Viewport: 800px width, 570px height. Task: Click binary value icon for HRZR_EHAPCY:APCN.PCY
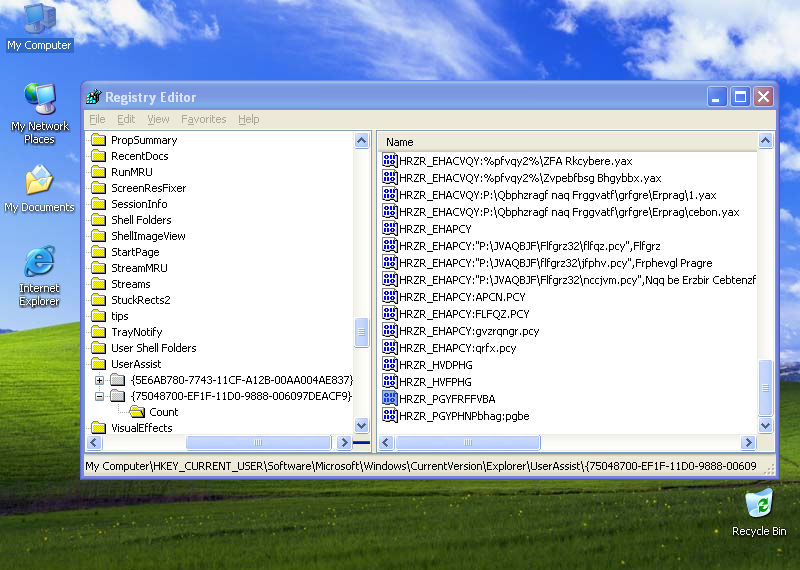[390, 296]
